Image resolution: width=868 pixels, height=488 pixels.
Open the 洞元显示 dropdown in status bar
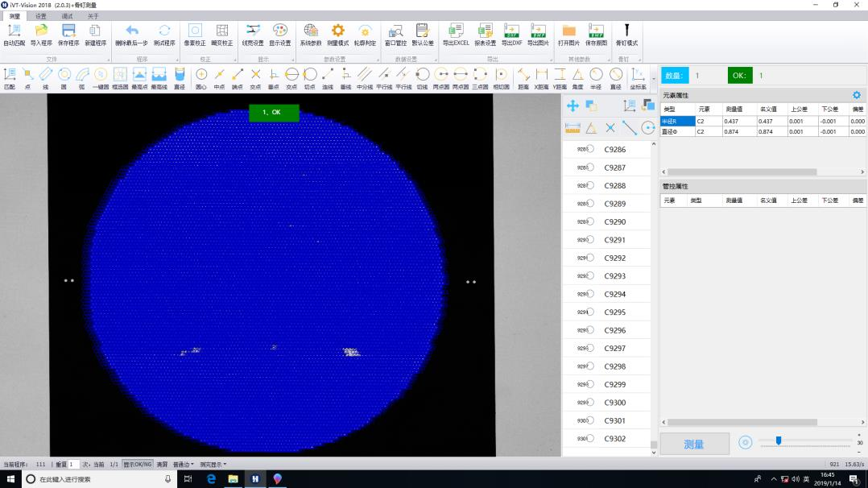pyautogui.click(x=213, y=465)
